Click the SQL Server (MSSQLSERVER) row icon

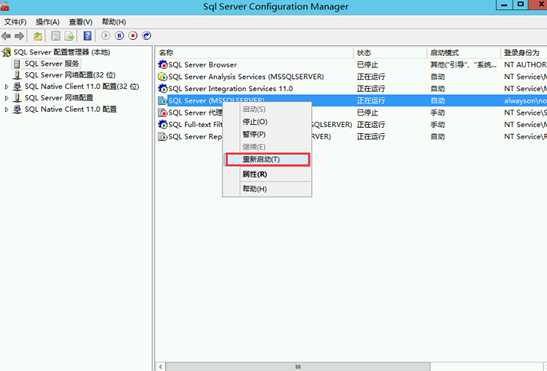point(163,101)
